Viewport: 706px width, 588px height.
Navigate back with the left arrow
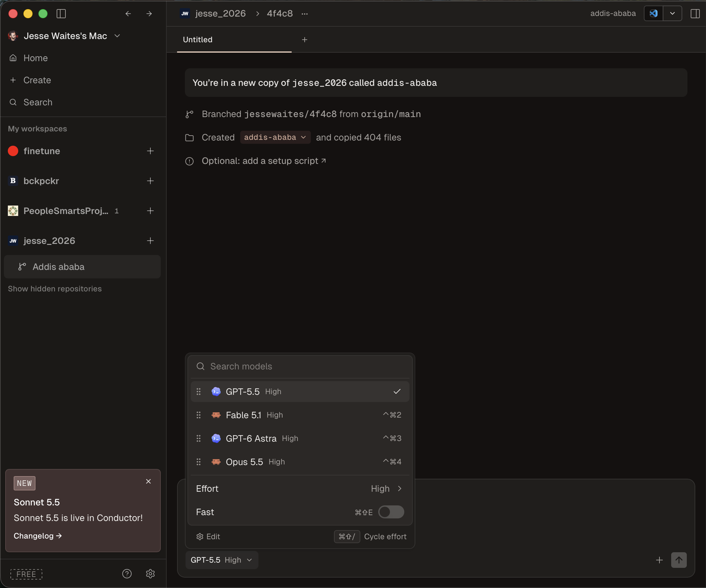point(128,13)
